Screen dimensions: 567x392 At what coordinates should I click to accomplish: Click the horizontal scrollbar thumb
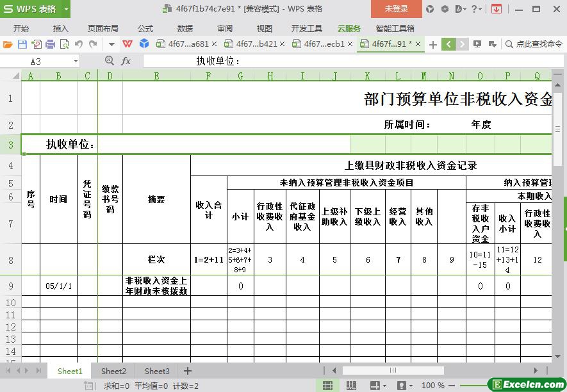click(x=393, y=370)
